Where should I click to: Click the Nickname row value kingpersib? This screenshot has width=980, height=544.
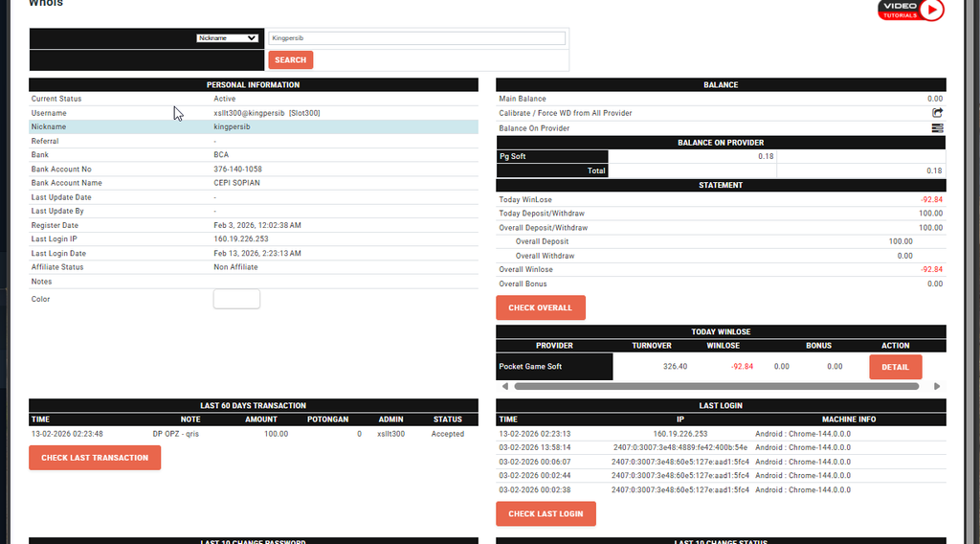pyautogui.click(x=232, y=127)
